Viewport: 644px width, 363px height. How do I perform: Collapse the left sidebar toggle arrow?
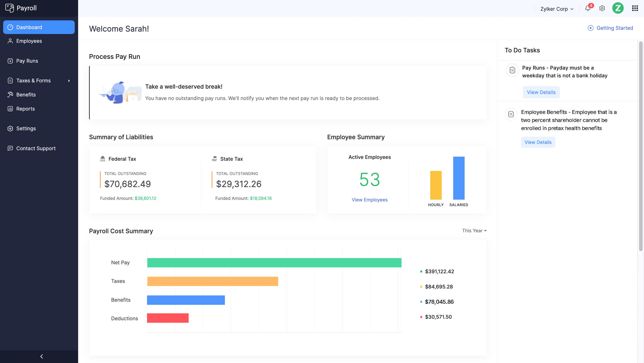pos(41,356)
